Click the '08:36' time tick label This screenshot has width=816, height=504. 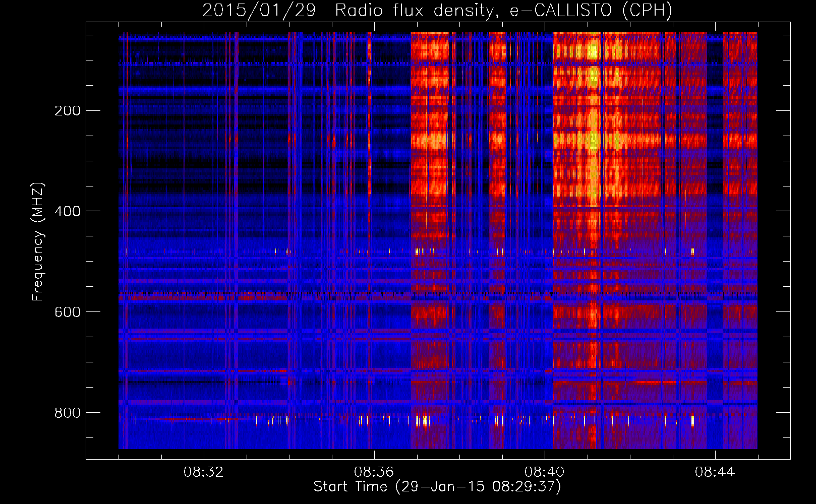374,472
